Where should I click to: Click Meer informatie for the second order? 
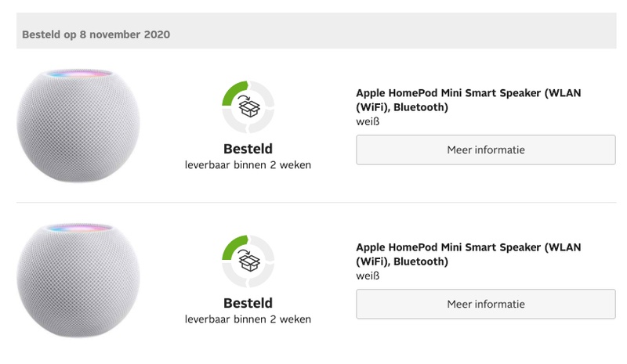pos(486,304)
